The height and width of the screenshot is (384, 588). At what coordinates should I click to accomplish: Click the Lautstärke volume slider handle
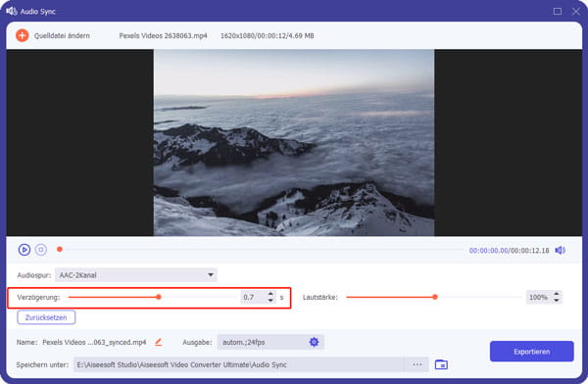click(435, 297)
